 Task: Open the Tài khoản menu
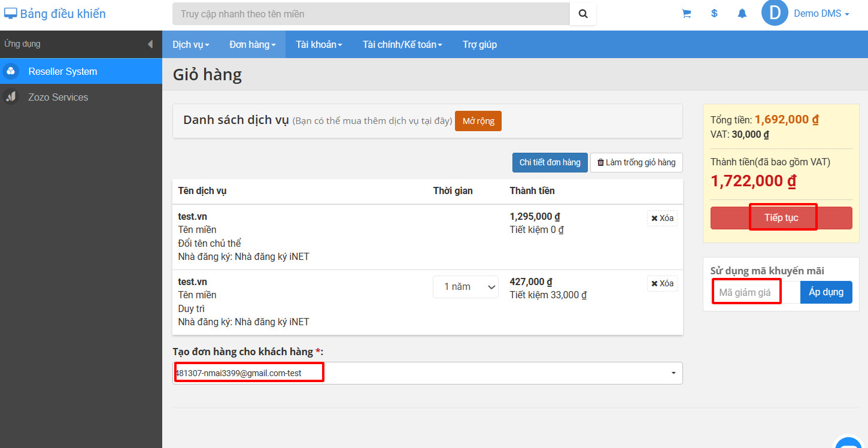point(319,44)
